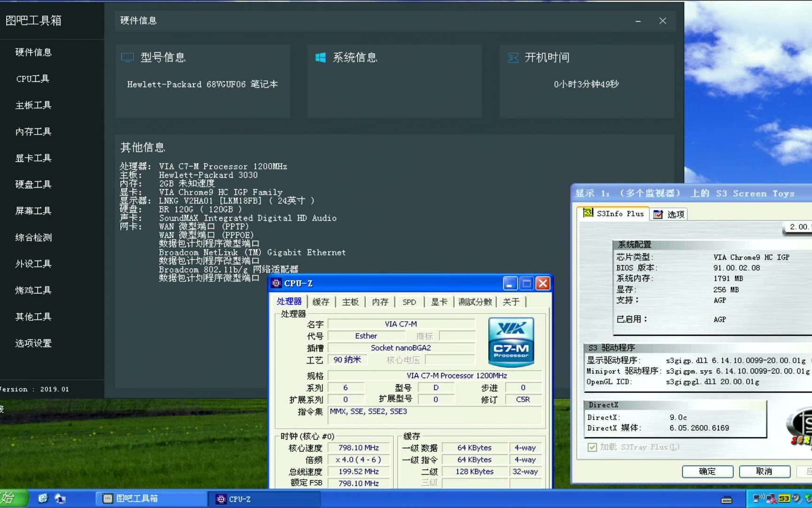Click the monitor icon beside 型号信息

127,57
